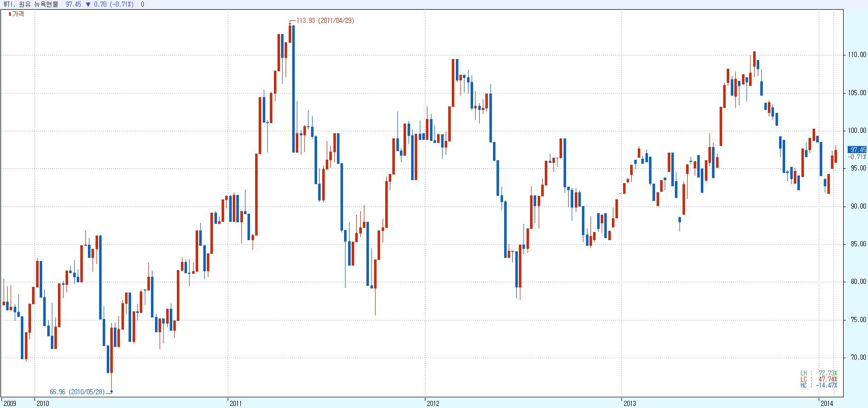Click the red arrow beside 113.93 high label

click(292, 22)
